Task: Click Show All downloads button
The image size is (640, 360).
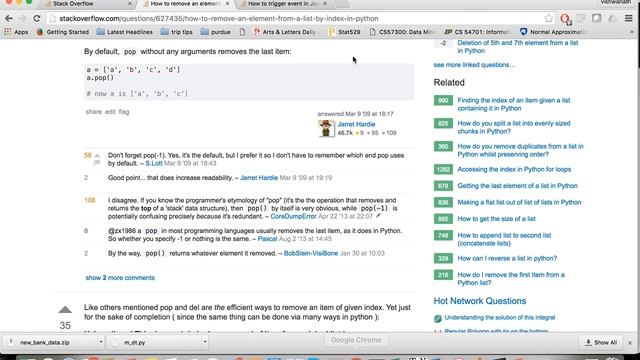Action: pos(601,342)
